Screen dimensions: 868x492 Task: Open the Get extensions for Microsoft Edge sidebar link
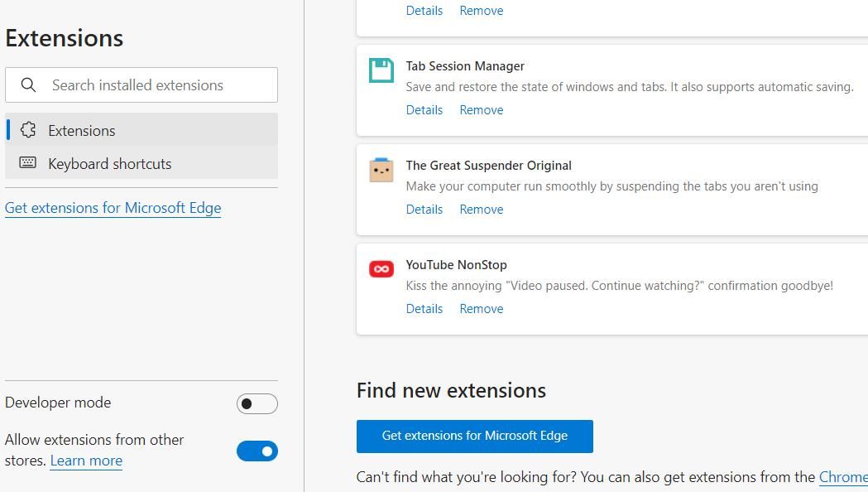113,208
